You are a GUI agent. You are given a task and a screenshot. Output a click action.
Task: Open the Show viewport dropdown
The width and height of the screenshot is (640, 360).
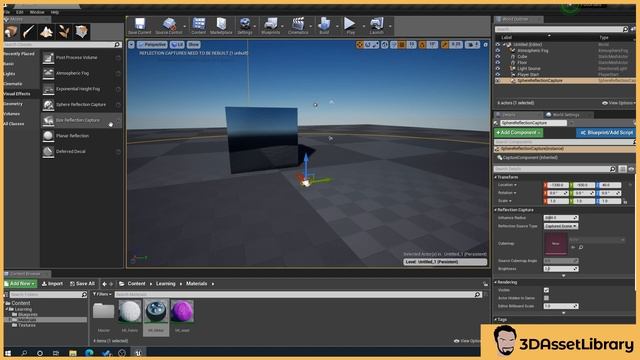[193, 44]
